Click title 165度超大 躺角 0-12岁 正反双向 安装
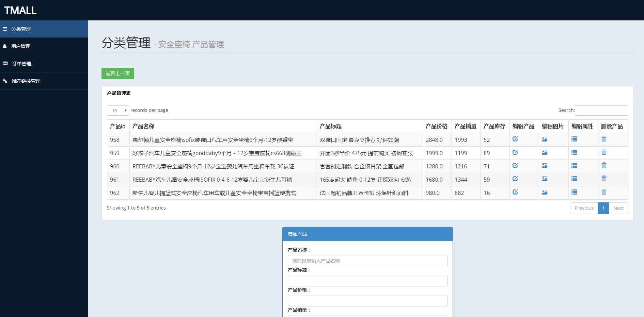 click(365, 180)
